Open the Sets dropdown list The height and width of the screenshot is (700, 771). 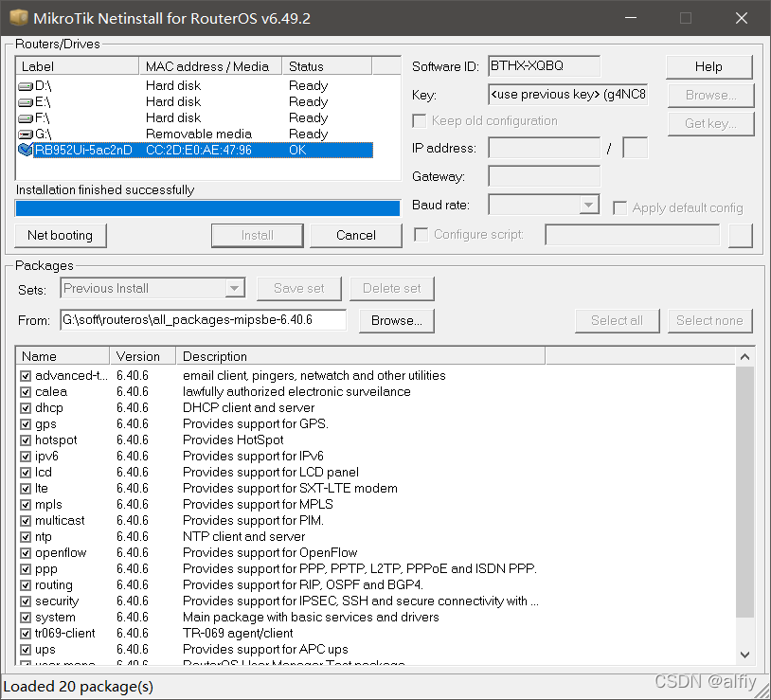click(x=235, y=288)
